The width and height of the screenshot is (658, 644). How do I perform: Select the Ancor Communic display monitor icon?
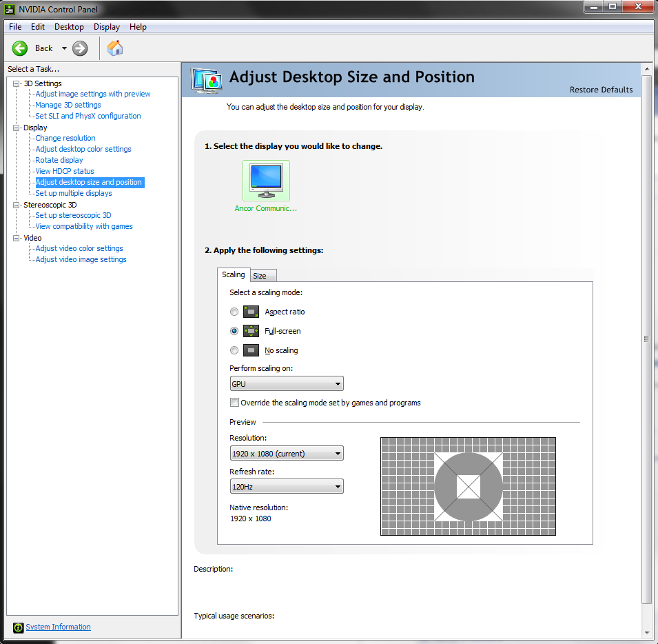tap(266, 181)
